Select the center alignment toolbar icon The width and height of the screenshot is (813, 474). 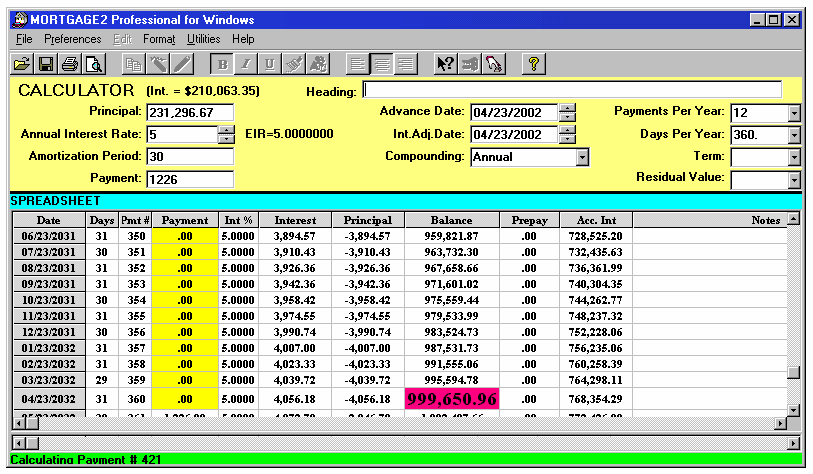[x=382, y=64]
